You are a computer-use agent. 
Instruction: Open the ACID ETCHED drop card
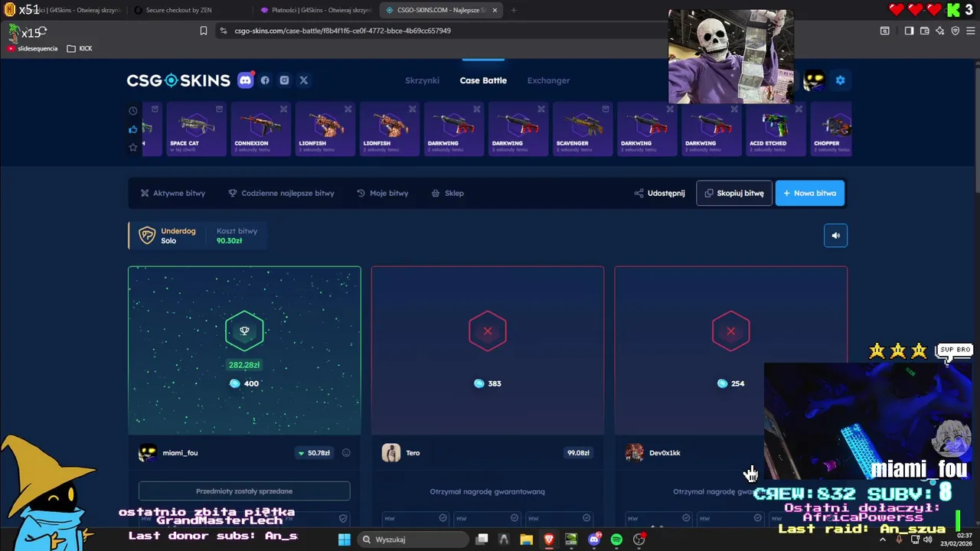click(774, 129)
